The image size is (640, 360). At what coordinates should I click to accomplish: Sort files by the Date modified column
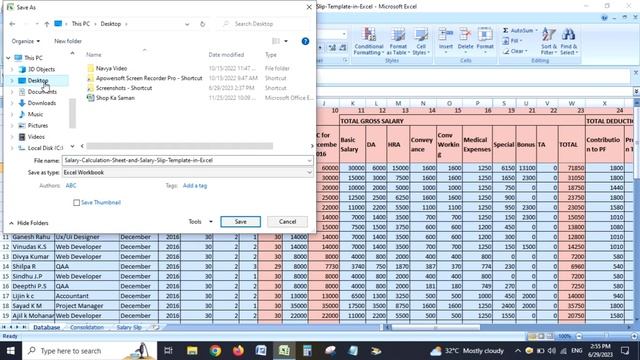point(226,55)
